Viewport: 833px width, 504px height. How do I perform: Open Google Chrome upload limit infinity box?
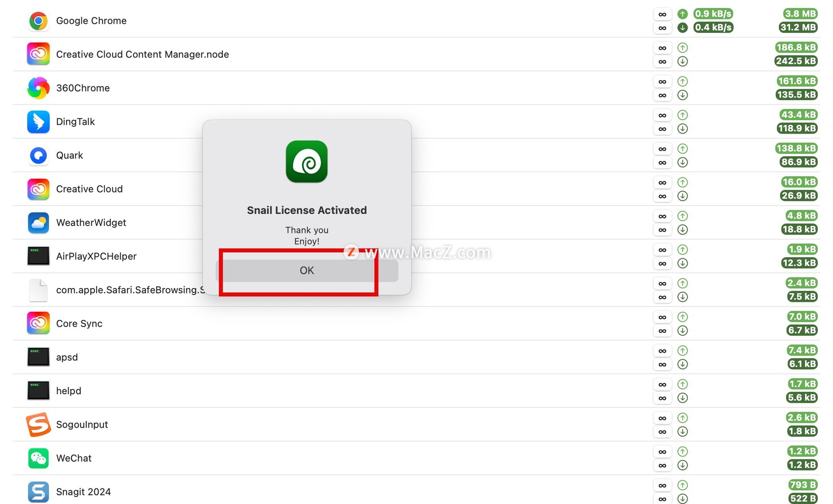pyautogui.click(x=662, y=14)
